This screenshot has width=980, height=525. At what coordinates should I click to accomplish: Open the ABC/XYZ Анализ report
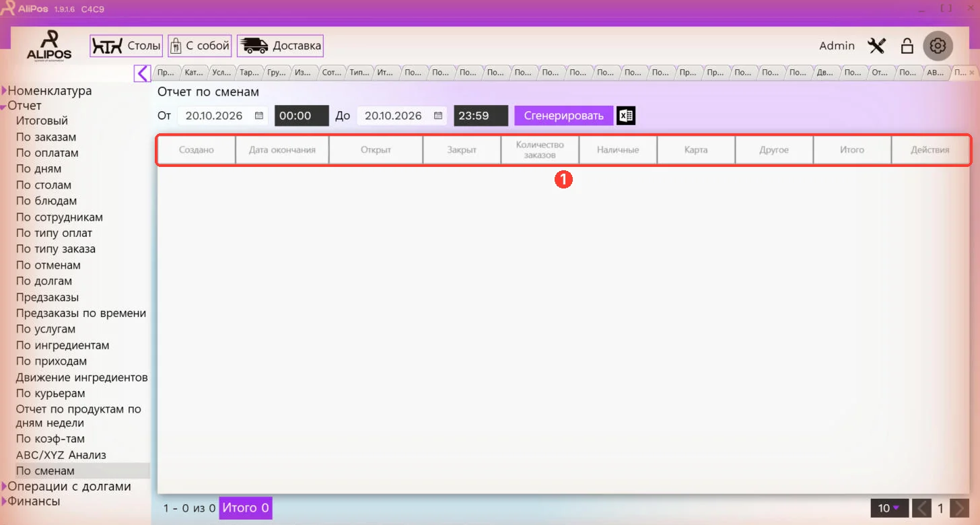click(x=61, y=455)
